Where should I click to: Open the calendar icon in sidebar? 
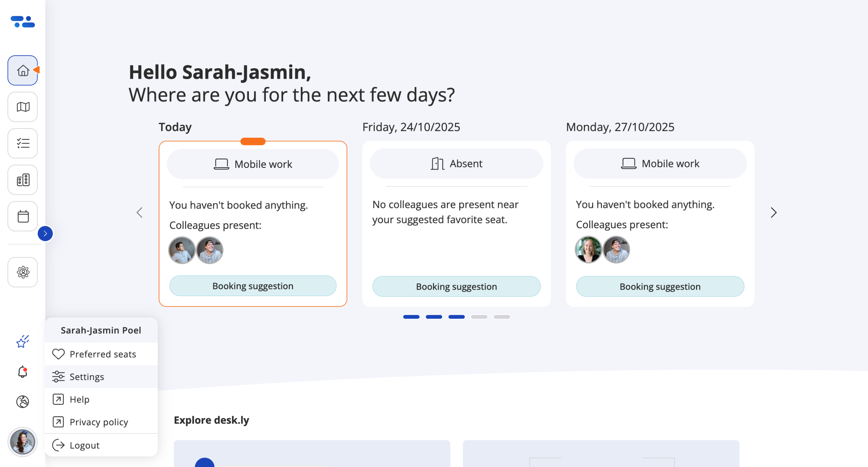[x=22, y=216]
